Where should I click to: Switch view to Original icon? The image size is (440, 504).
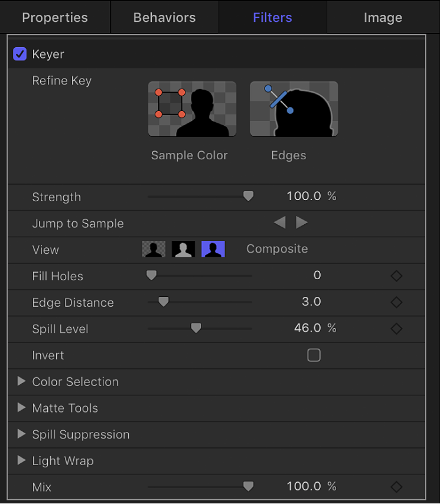click(x=213, y=249)
